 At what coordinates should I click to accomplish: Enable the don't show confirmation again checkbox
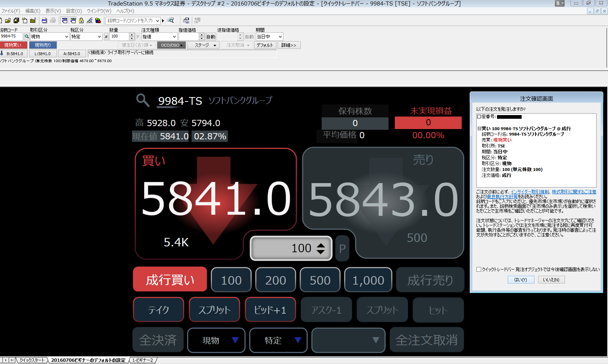[479, 269]
